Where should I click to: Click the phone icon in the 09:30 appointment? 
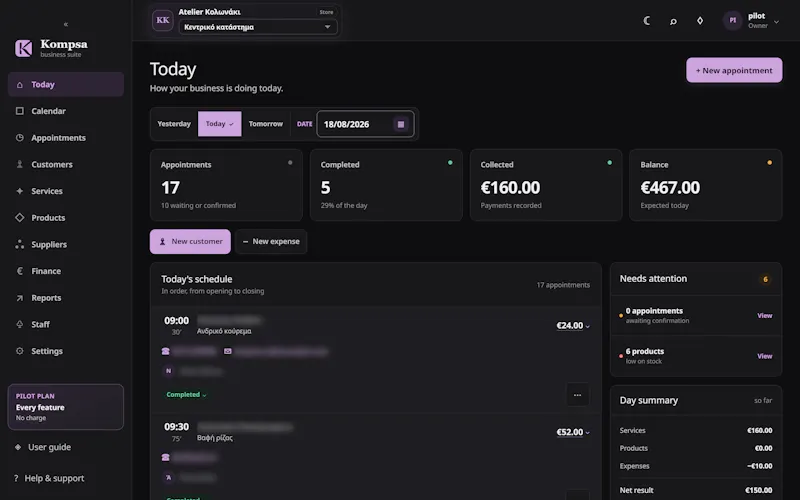165,458
